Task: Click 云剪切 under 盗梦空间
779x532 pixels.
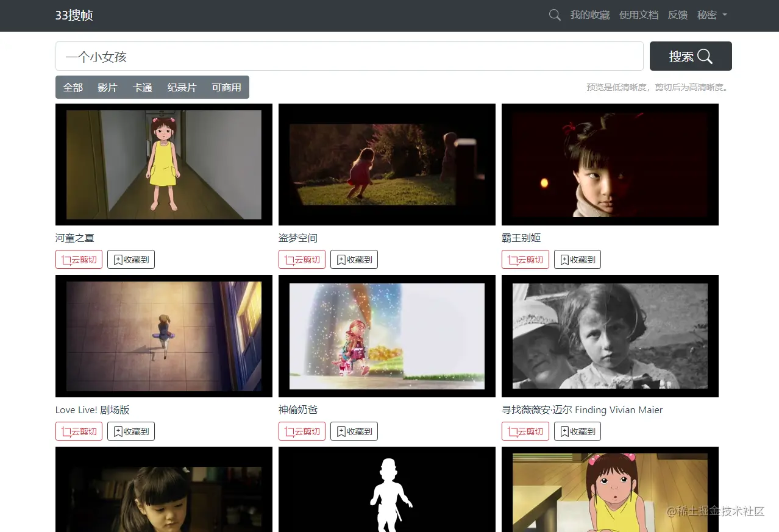Action: click(x=302, y=260)
